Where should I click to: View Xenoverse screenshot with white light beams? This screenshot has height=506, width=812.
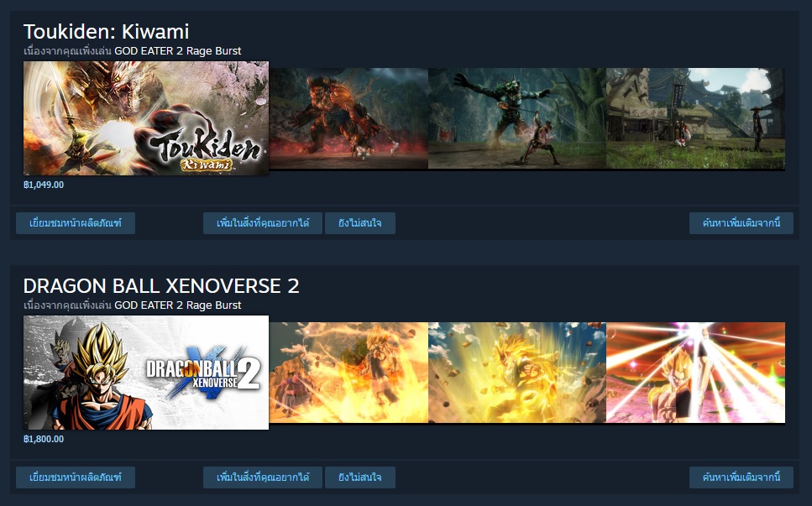pyautogui.click(x=695, y=373)
